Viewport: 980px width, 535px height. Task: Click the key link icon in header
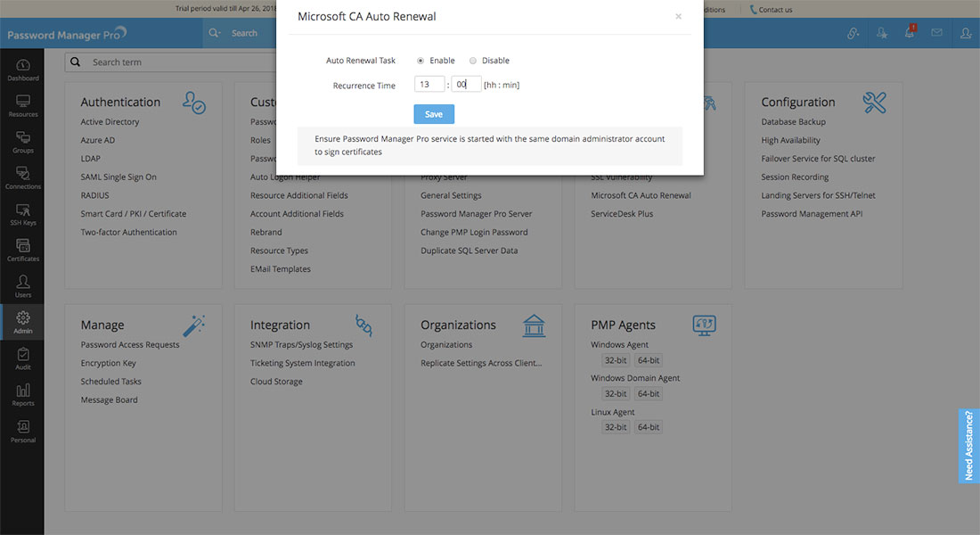853,33
